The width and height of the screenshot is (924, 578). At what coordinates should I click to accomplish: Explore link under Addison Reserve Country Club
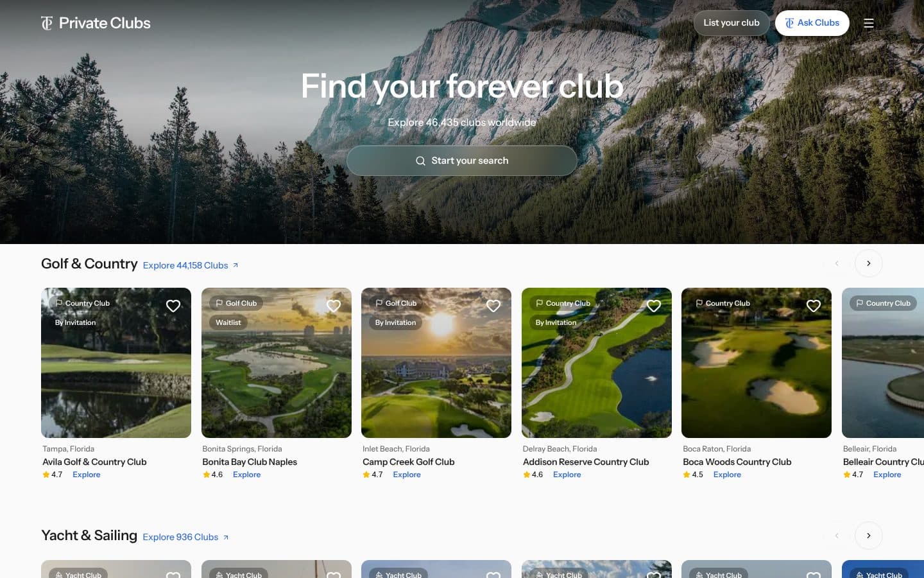[x=567, y=475]
